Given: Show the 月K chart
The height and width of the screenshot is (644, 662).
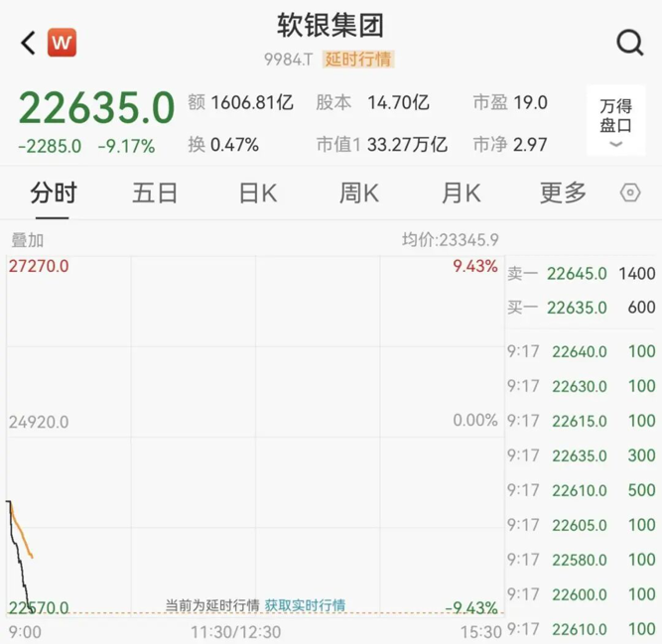Looking at the screenshot, I should coord(461,193).
